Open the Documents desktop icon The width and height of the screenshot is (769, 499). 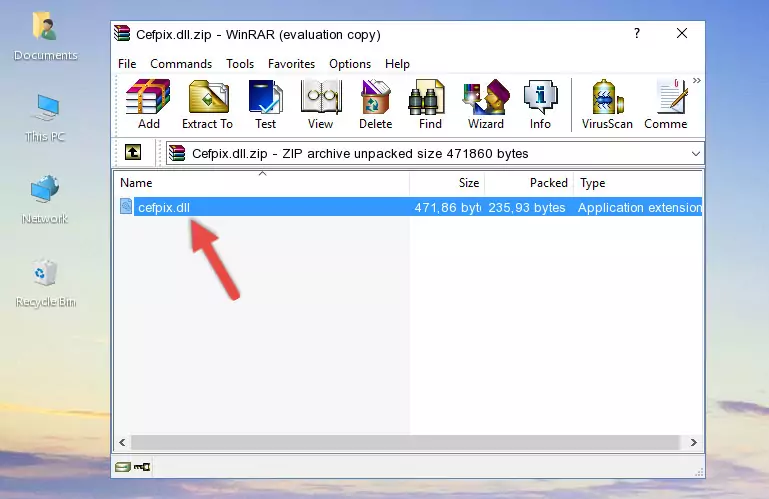(45, 37)
